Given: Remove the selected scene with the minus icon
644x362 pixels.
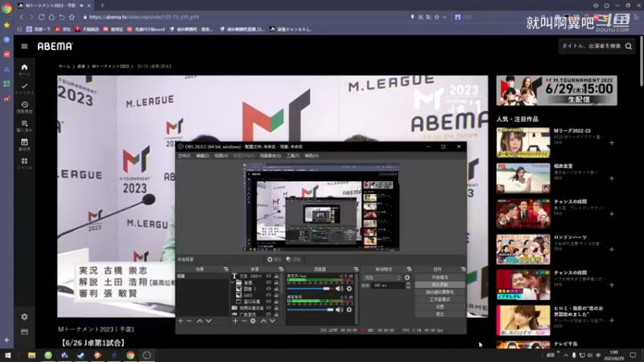Looking at the screenshot, I should click(189, 320).
